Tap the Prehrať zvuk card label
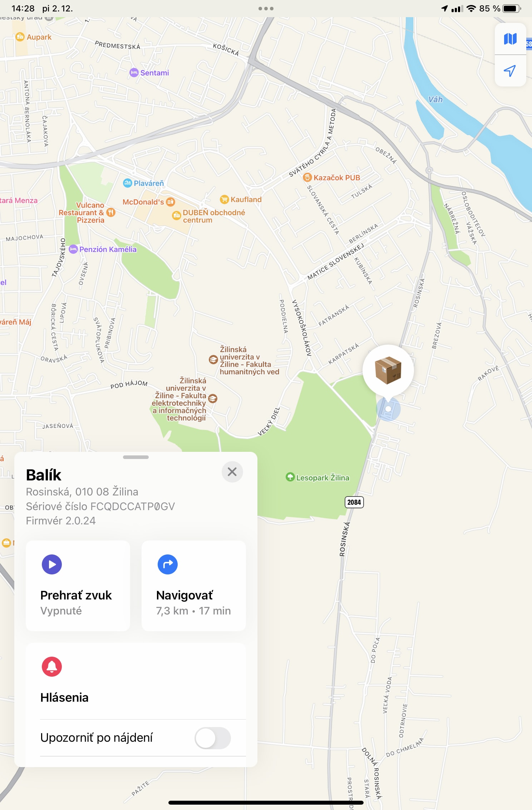This screenshot has width=532, height=810. point(76,595)
